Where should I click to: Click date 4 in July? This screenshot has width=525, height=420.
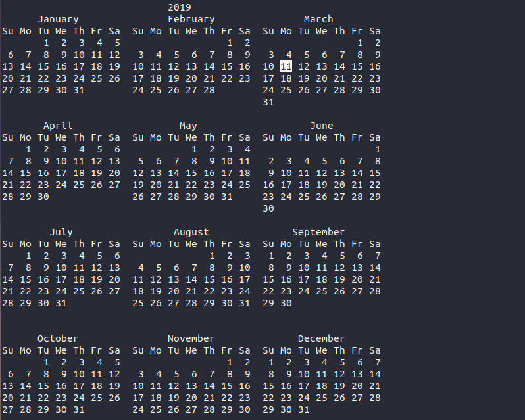(82, 256)
